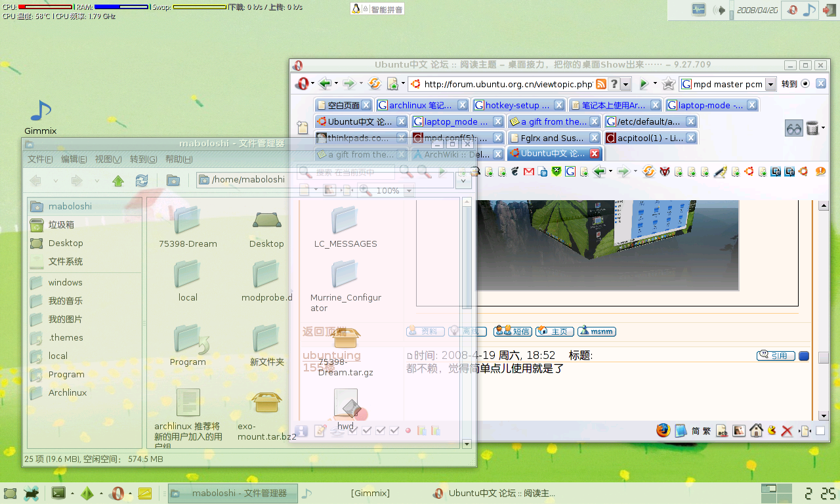Launch the terminal from the bottom panel
The width and height of the screenshot is (840, 504).
click(58, 493)
